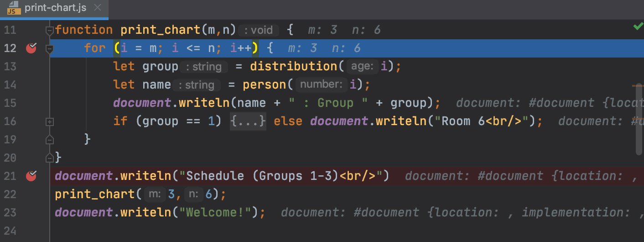Click the 'if' keyword on line 16

pyautogui.click(x=120, y=121)
